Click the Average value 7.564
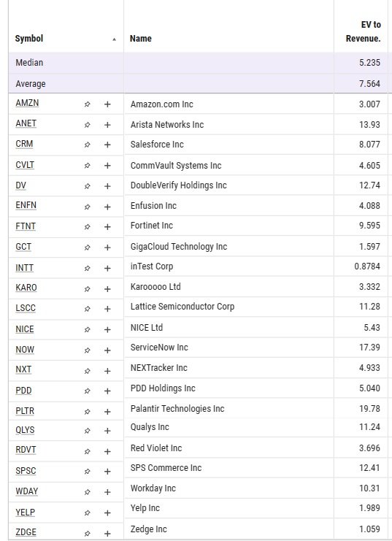 tap(369, 83)
